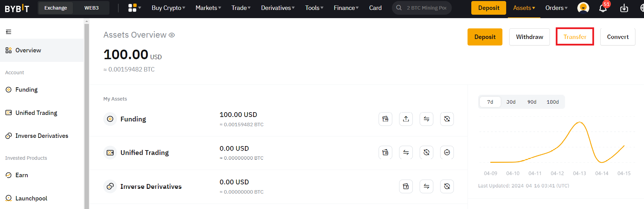Image resolution: width=644 pixels, height=209 pixels.
Task: Open the Orders dropdown in header
Action: pyautogui.click(x=556, y=8)
